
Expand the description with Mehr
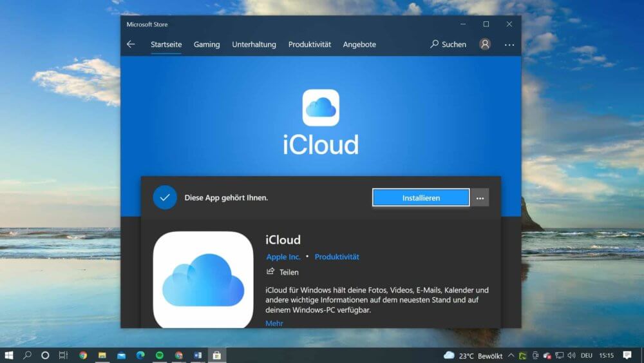coord(274,323)
